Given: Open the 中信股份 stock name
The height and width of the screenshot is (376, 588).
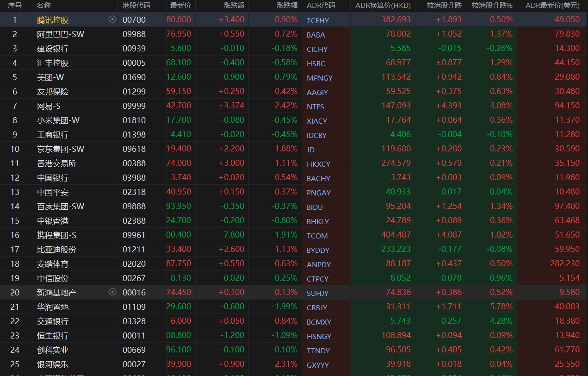Looking at the screenshot, I should click(53, 278).
